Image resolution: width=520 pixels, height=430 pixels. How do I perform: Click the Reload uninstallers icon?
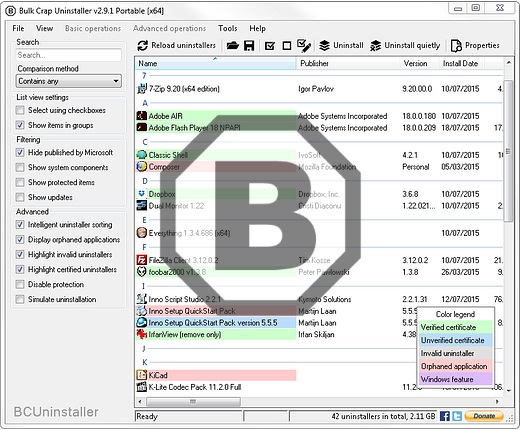point(143,46)
